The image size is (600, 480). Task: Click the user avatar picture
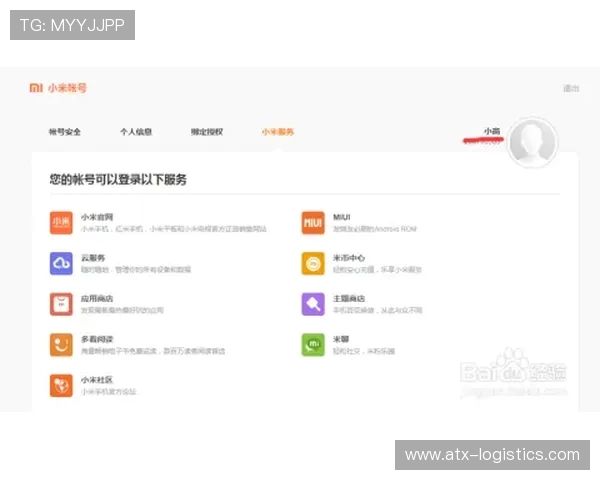coord(532,142)
